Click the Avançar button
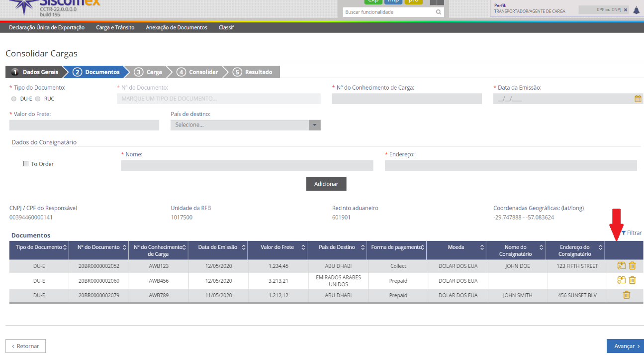 tap(625, 346)
